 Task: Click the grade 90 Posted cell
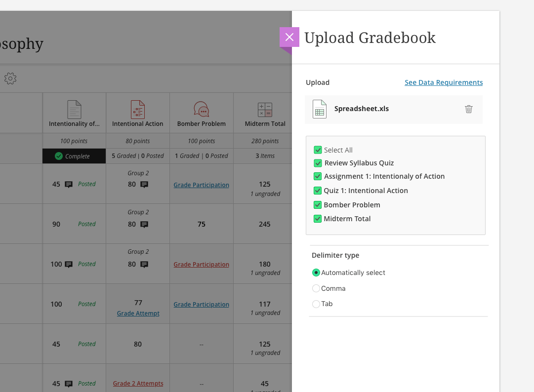tap(74, 224)
